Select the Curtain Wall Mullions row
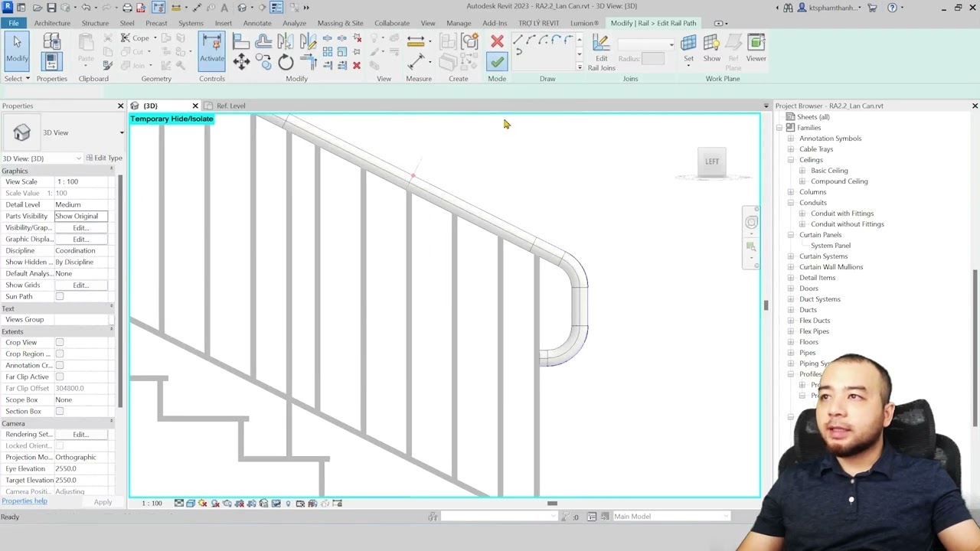 pos(831,267)
